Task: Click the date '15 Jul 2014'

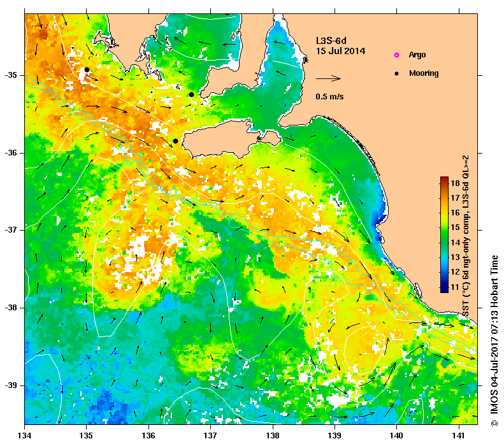Action: pos(340,51)
